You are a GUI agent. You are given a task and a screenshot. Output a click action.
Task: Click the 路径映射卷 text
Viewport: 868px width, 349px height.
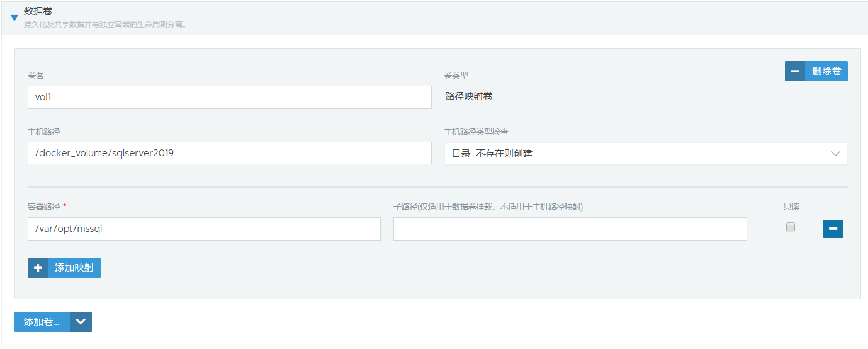(469, 96)
